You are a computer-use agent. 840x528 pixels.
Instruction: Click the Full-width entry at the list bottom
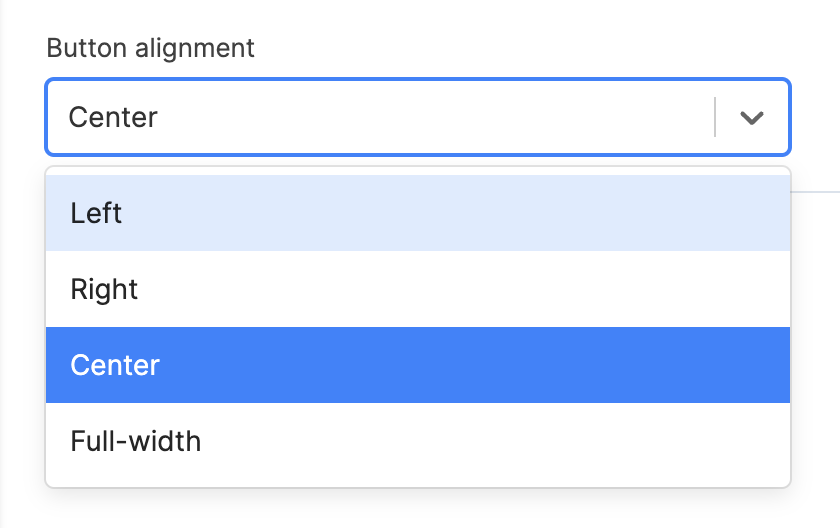[x=418, y=441]
